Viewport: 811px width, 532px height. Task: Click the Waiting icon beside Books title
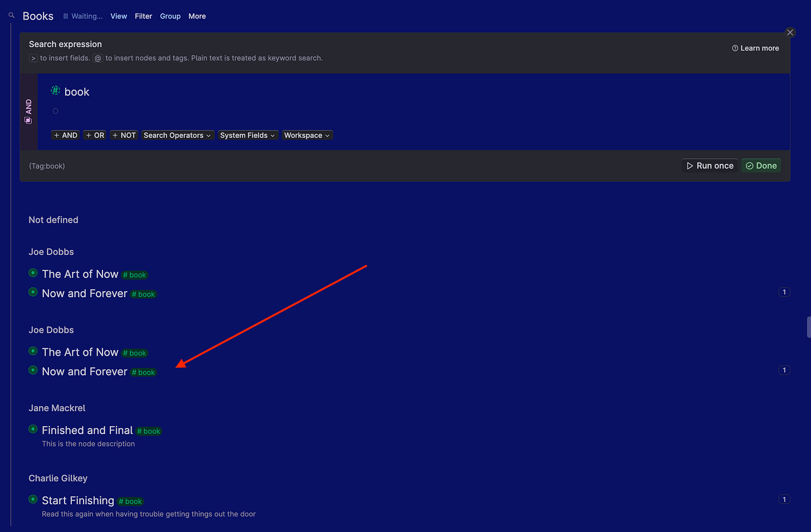point(65,16)
